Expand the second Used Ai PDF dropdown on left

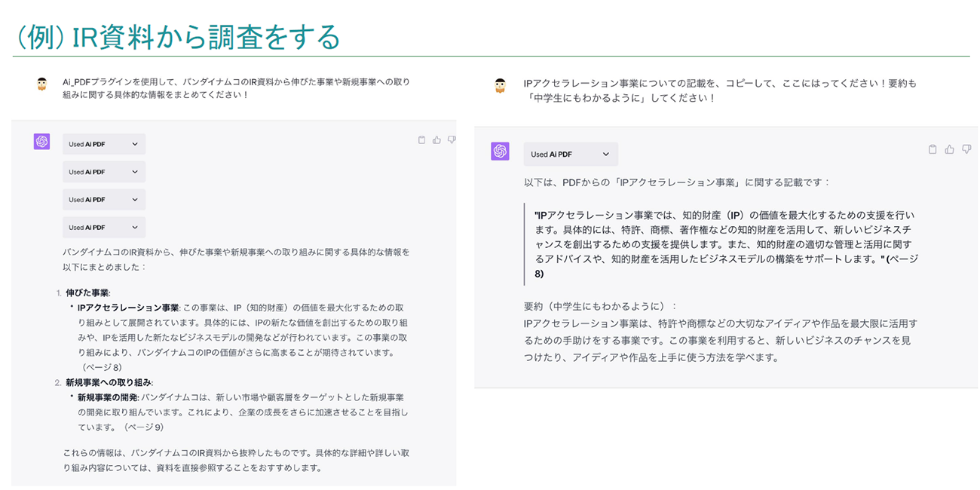pos(104,172)
